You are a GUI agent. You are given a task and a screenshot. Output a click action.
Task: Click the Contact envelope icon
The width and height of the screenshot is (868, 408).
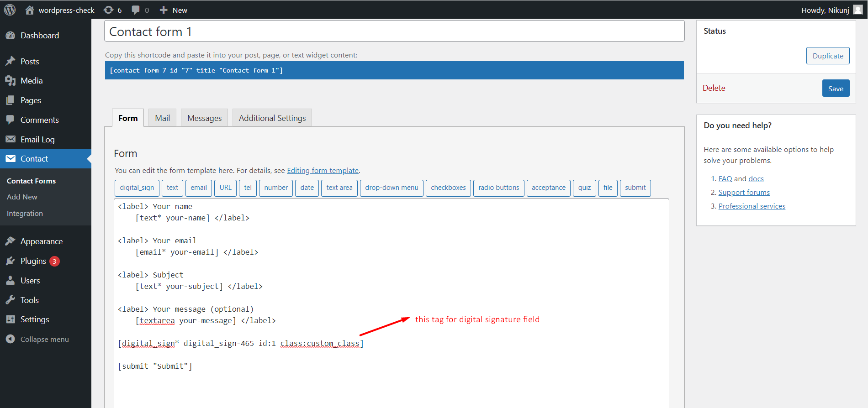[x=11, y=159]
